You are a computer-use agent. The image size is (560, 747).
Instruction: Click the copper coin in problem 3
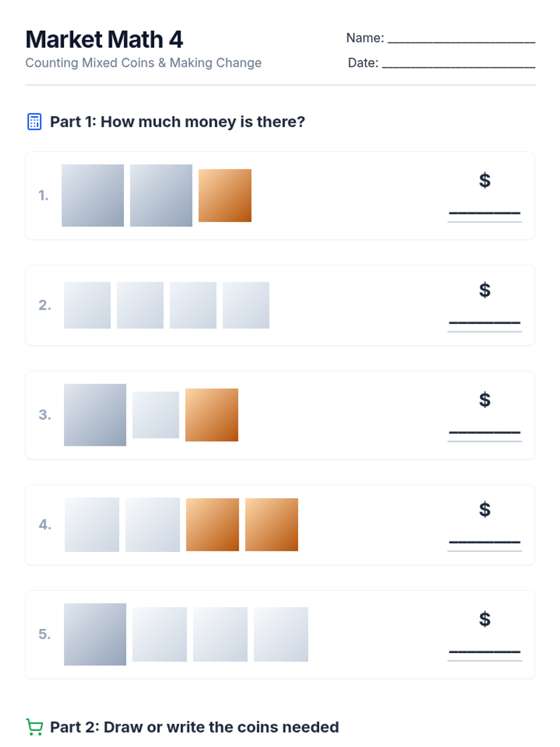click(x=211, y=415)
